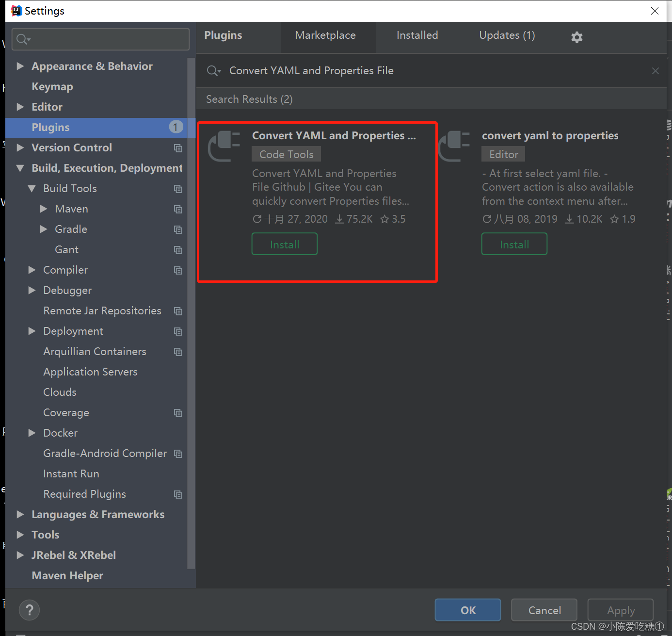Open help with the question mark button

(29, 610)
